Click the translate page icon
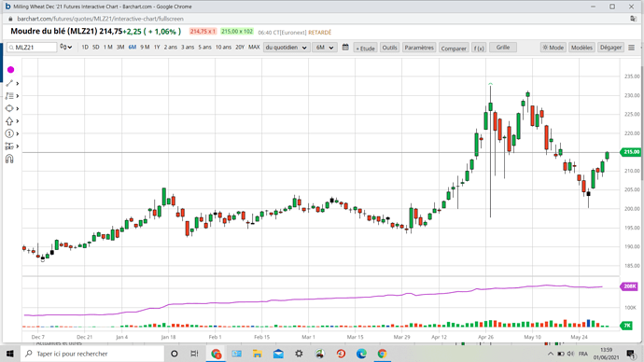 pos(634,19)
